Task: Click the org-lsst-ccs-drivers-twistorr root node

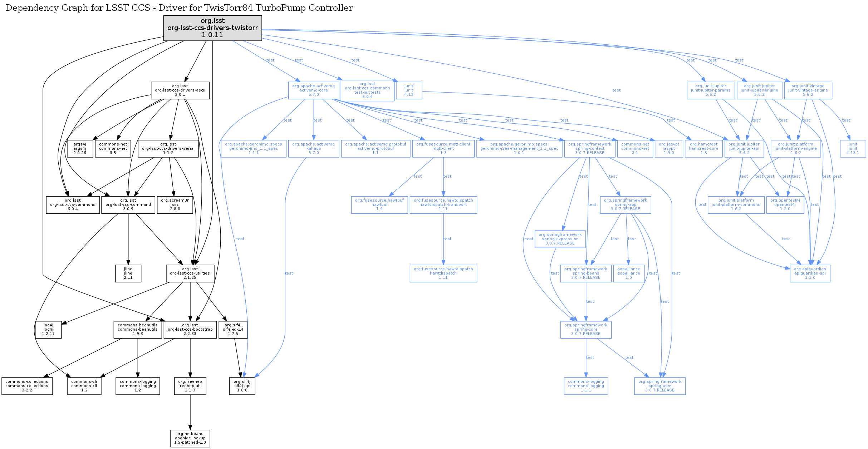Action: (212, 28)
